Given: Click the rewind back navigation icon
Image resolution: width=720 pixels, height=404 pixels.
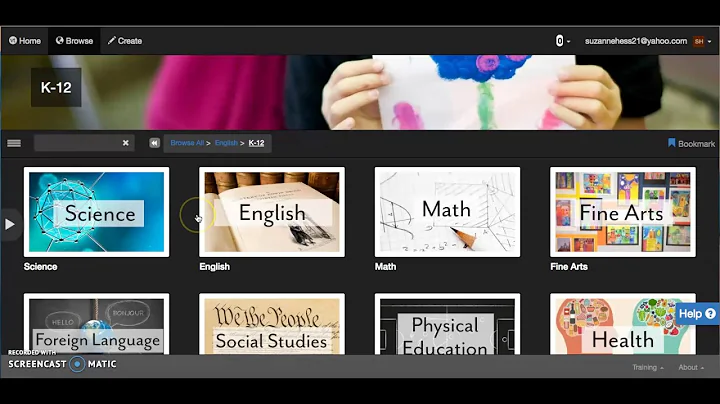Looking at the screenshot, I should pos(154,143).
